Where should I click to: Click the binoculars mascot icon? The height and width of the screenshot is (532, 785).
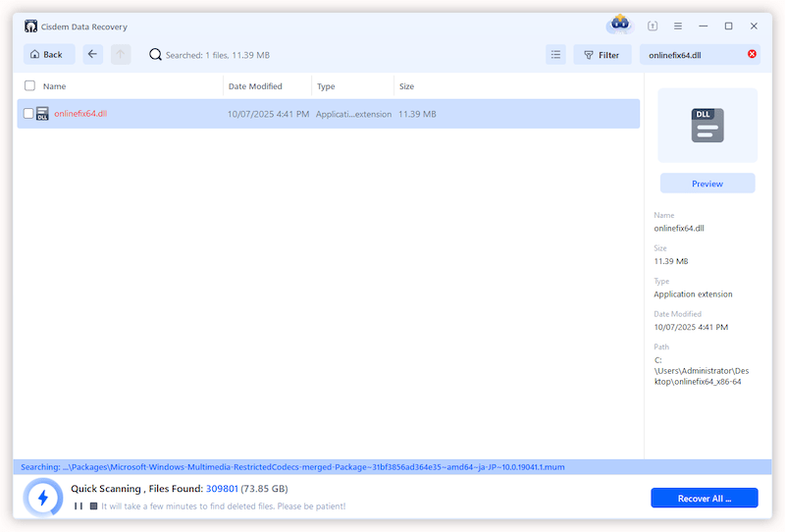click(x=619, y=25)
